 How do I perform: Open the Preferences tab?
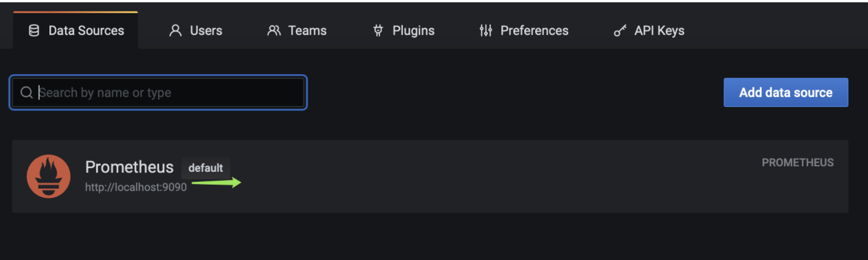(x=524, y=30)
